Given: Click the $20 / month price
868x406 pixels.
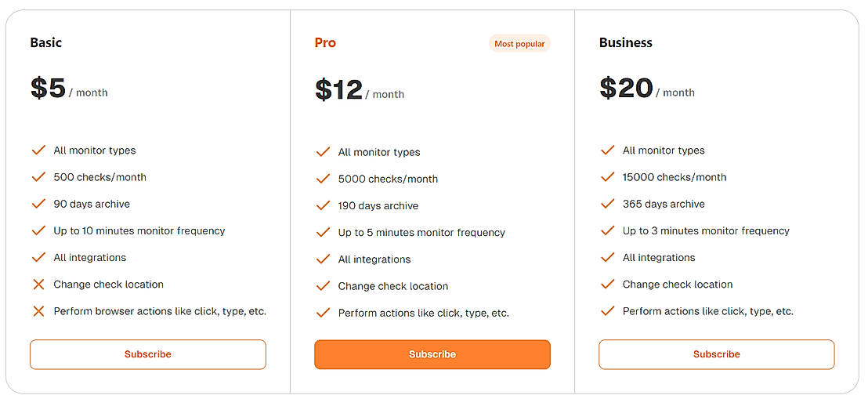Looking at the screenshot, I should tap(646, 89).
